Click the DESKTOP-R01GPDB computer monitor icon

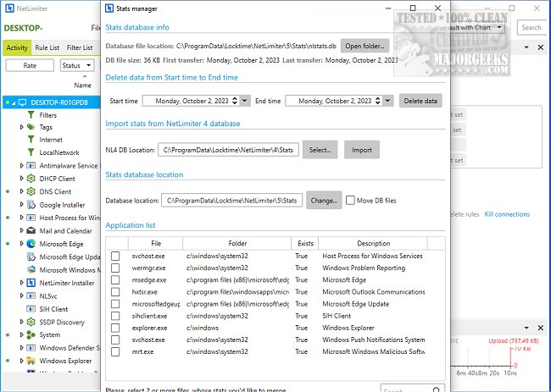pyautogui.click(x=23, y=102)
